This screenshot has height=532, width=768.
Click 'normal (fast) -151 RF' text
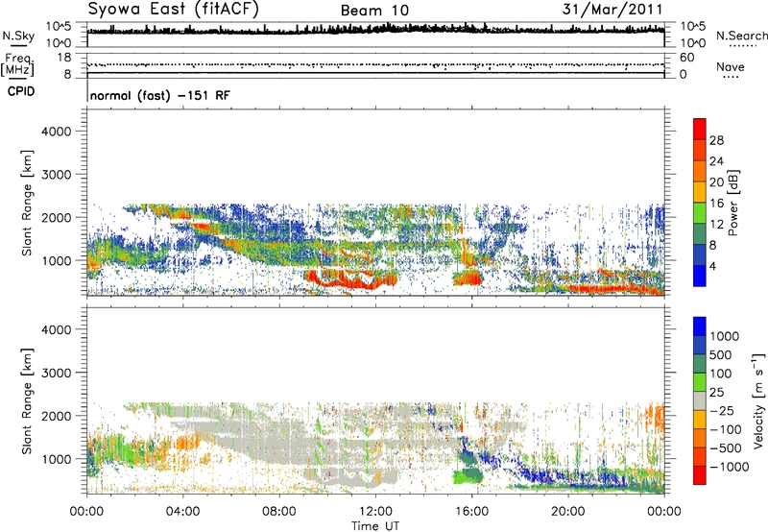[x=159, y=95]
